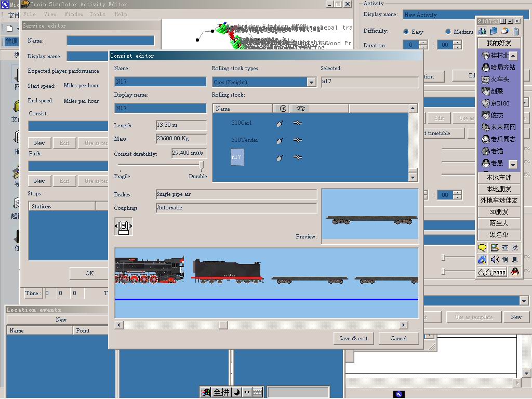Click the consist durability slider handle

coord(201,165)
